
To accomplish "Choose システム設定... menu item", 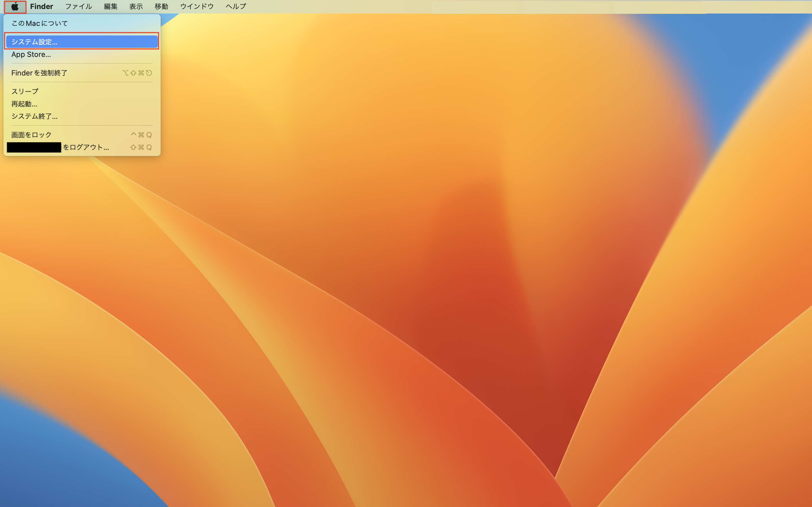I will click(x=35, y=42).
